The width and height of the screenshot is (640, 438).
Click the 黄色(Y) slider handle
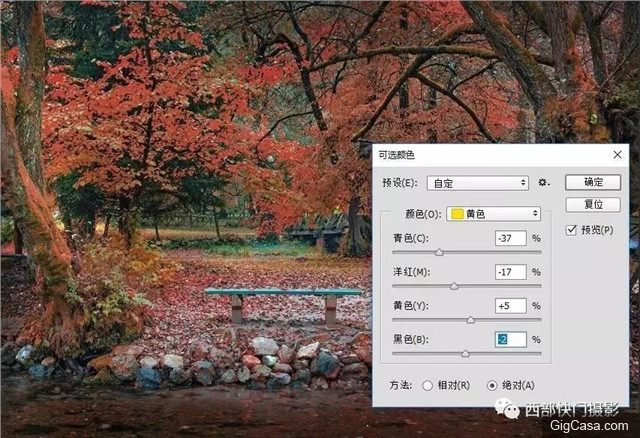[x=471, y=320]
